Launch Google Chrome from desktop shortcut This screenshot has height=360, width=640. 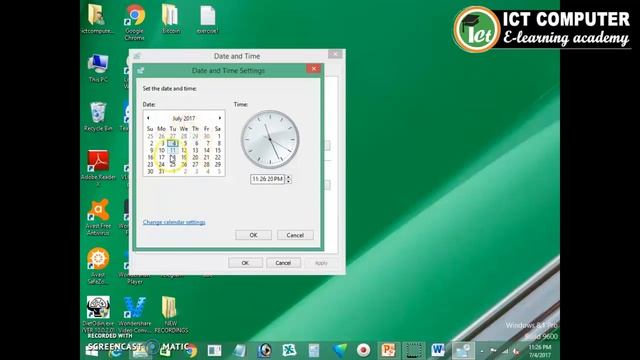tap(134, 22)
